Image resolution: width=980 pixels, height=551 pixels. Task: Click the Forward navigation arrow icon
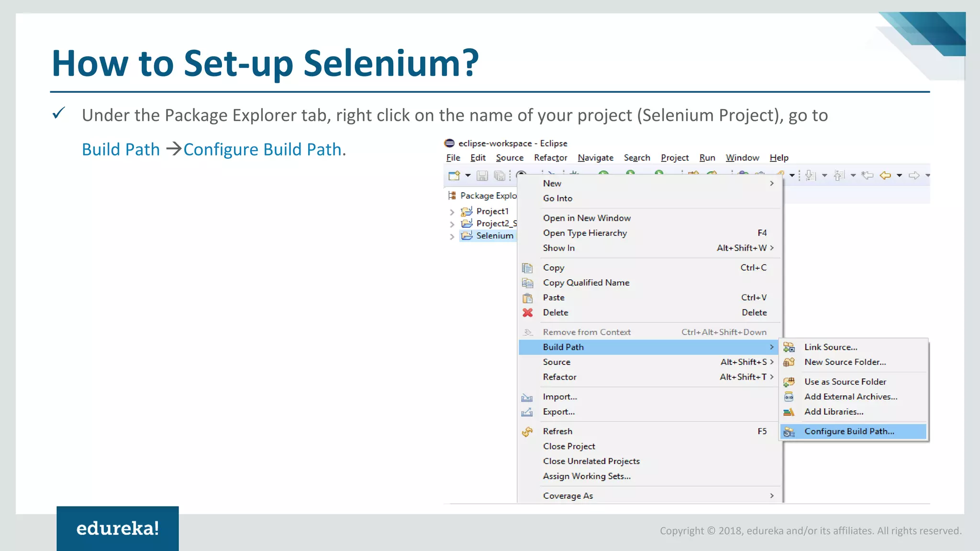(x=914, y=176)
